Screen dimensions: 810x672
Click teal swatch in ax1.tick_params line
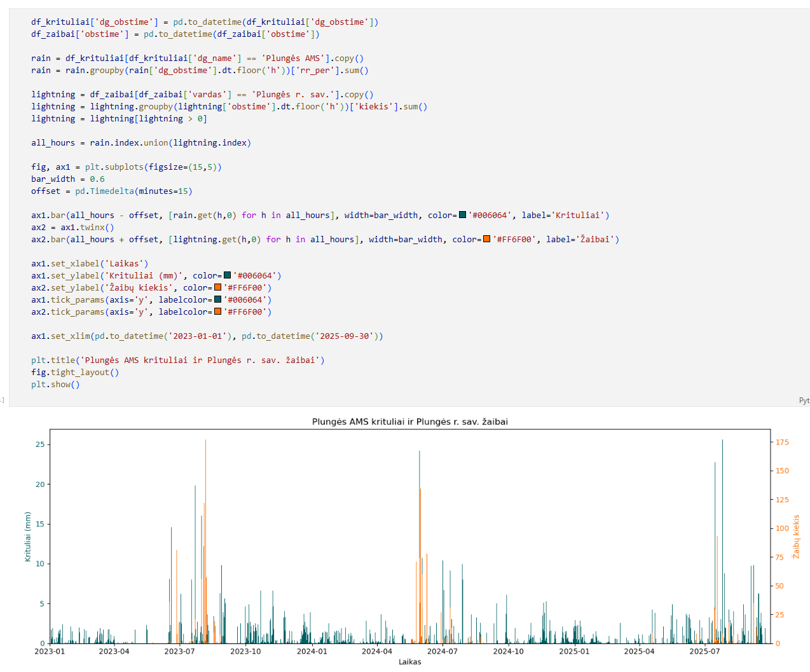coord(217,300)
